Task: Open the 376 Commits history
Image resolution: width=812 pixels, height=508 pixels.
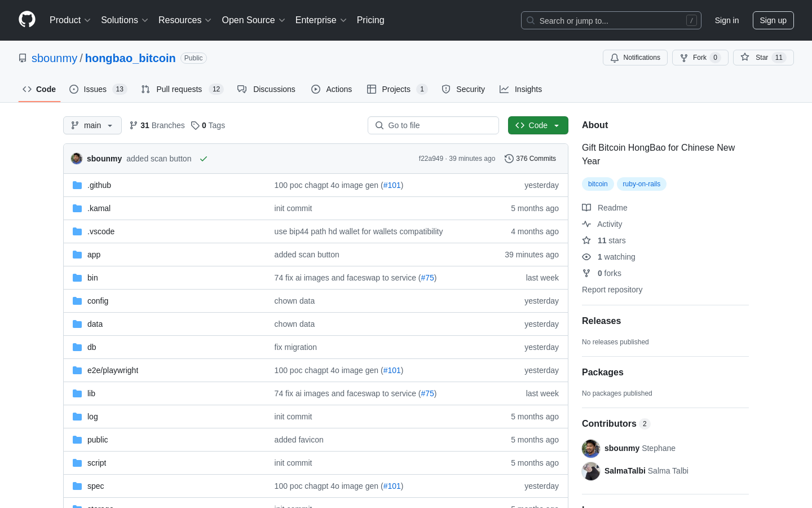Action: [x=530, y=159]
